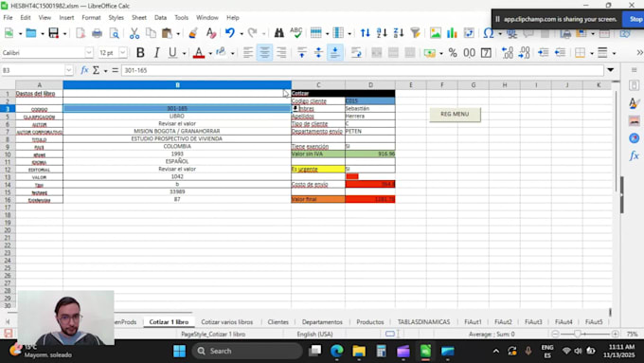The width and height of the screenshot is (644, 363).
Task: Click the Wrap Text icon
Action: [356, 53]
